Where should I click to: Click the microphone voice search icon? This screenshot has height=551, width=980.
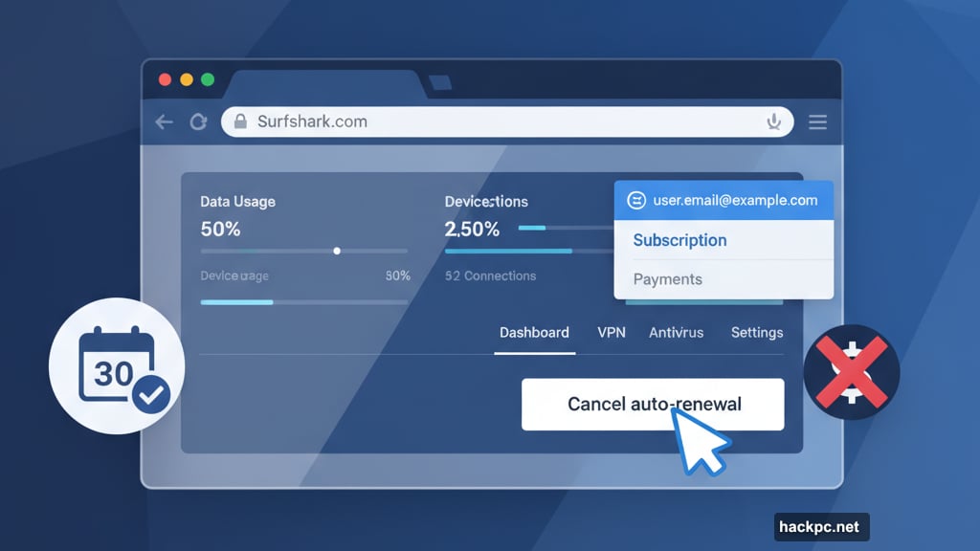click(773, 121)
